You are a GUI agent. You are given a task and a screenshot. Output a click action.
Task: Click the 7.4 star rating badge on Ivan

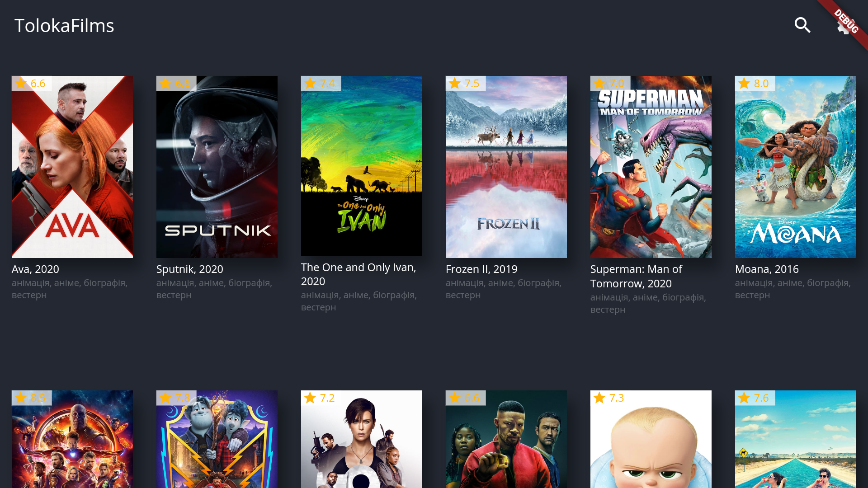coord(321,84)
